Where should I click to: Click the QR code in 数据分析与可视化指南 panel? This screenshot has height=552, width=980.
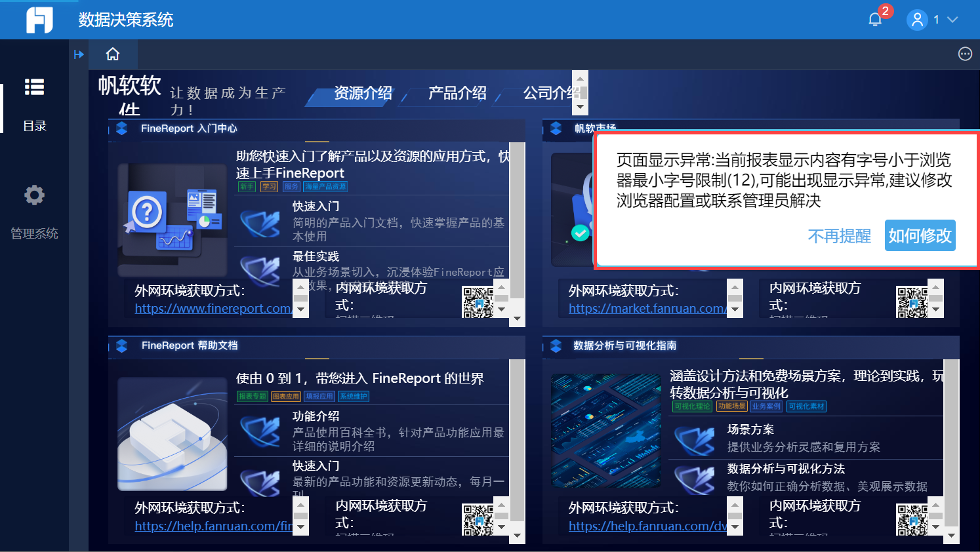pos(912,520)
